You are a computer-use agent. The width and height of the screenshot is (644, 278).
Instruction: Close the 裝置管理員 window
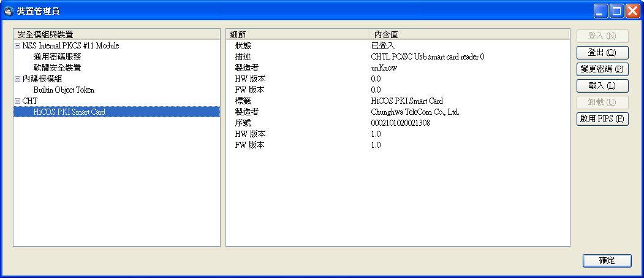[x=633, y=11]
